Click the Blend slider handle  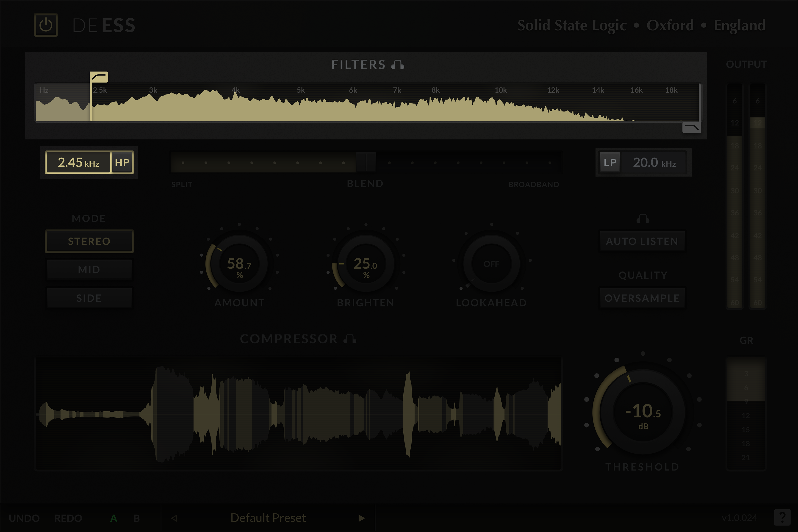point(366,163)
